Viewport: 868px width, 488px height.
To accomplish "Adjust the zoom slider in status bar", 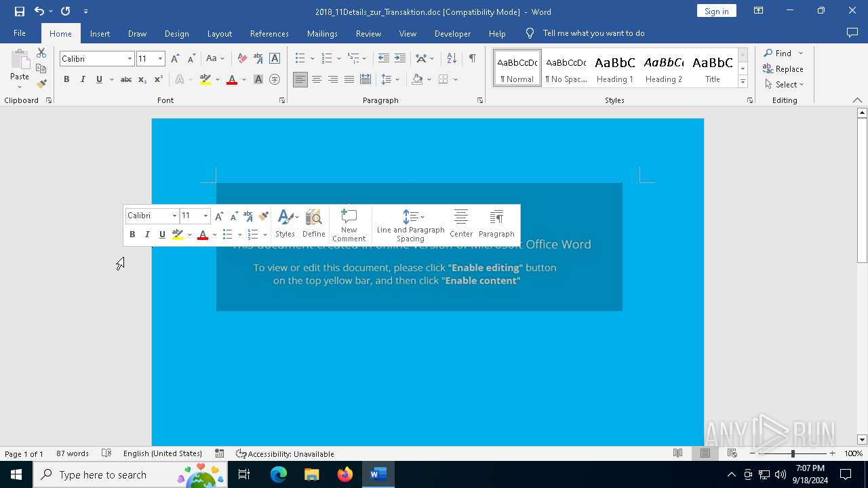I will click(x=792, y=453).
